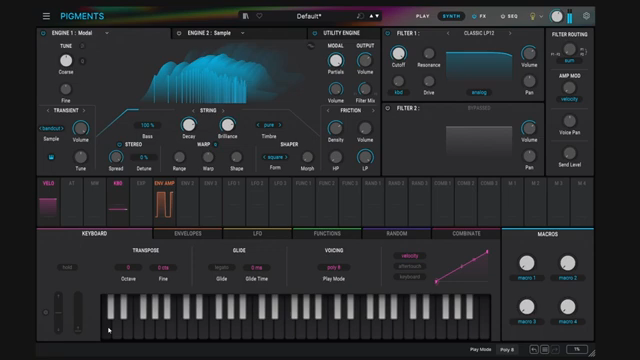Image resolution: width=640 pixels, height=360 pixels.
Task: Open the Filter Routing sum dropdown
Action: coord(569,61)
